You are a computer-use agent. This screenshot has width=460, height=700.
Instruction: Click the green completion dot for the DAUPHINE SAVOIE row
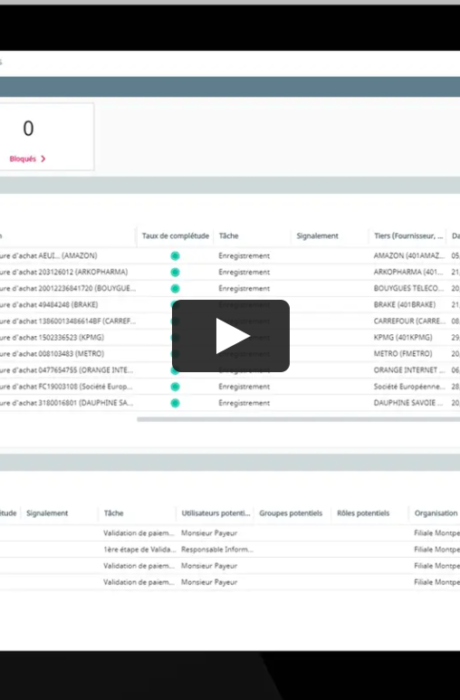point(175,403)
